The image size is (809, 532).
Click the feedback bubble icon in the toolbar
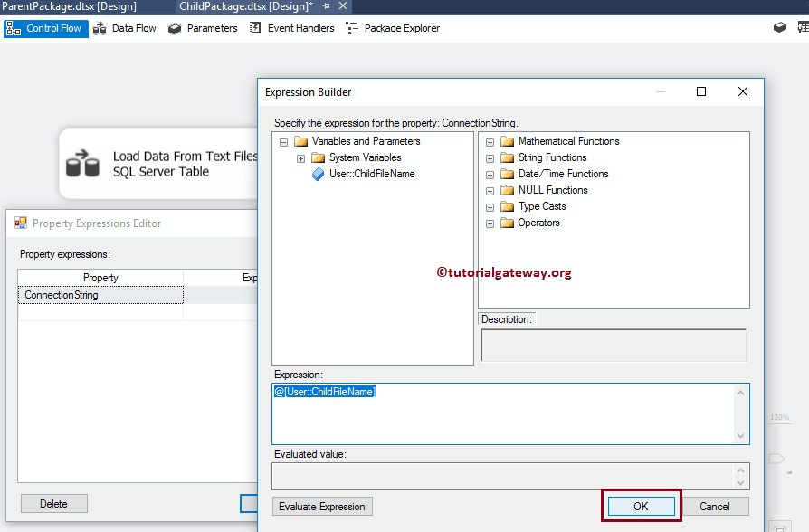[x=779, y=27]
